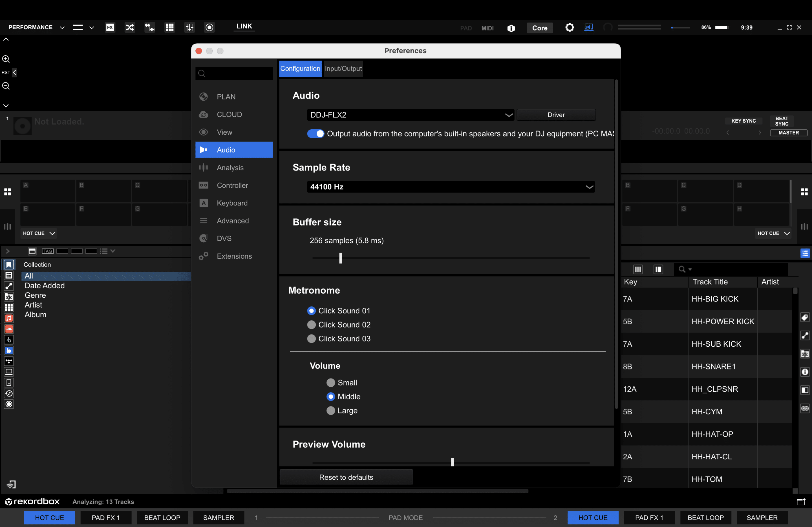The image size is (812, 527).
Task: Open SoundCloud in the left sidebar
Action: coord(8,329)
